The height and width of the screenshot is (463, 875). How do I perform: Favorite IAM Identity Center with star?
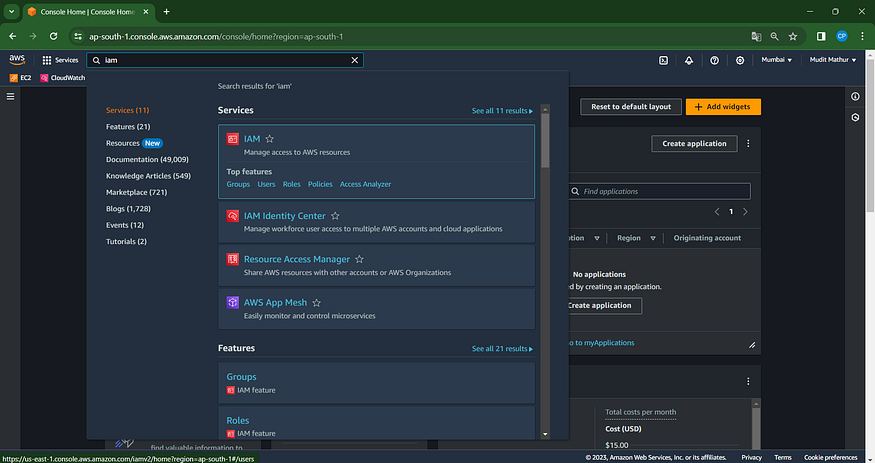click(335, 216)
